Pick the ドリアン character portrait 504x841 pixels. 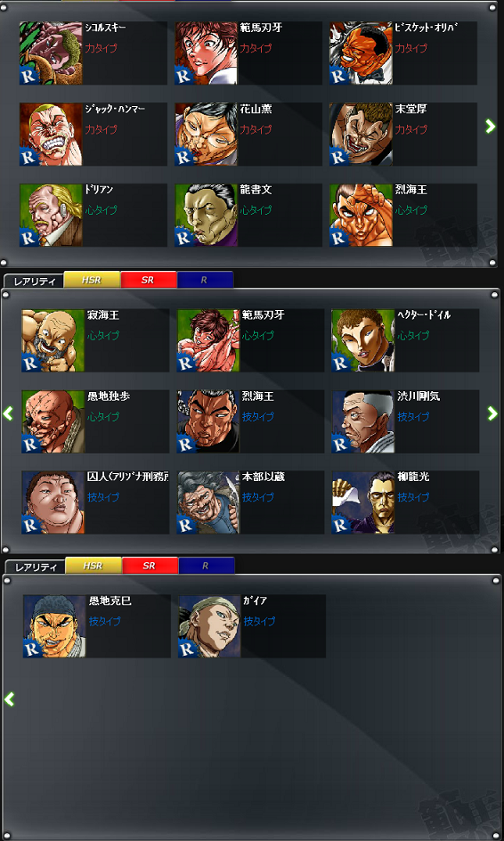[51, 215]
